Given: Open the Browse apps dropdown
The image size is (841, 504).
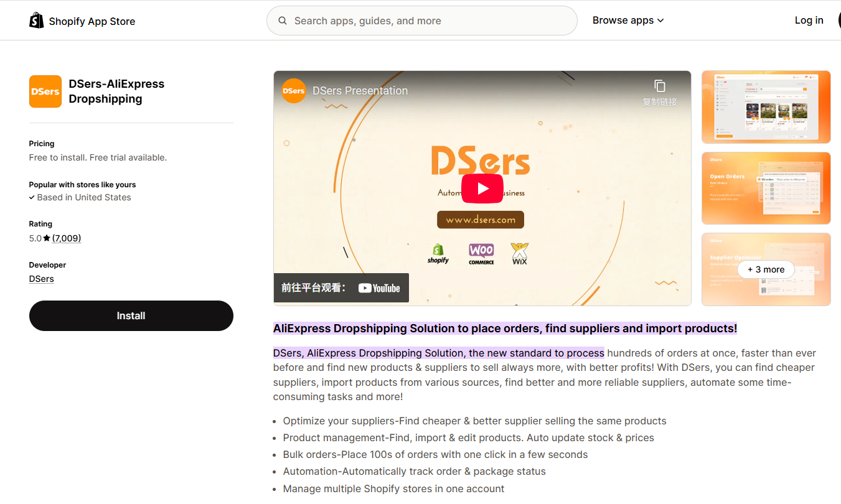Looking at the screenshot, I should tap(624, 20).
